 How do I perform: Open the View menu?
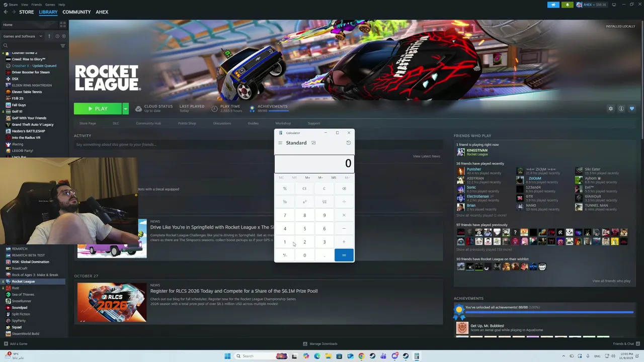(x=25, y=5)
